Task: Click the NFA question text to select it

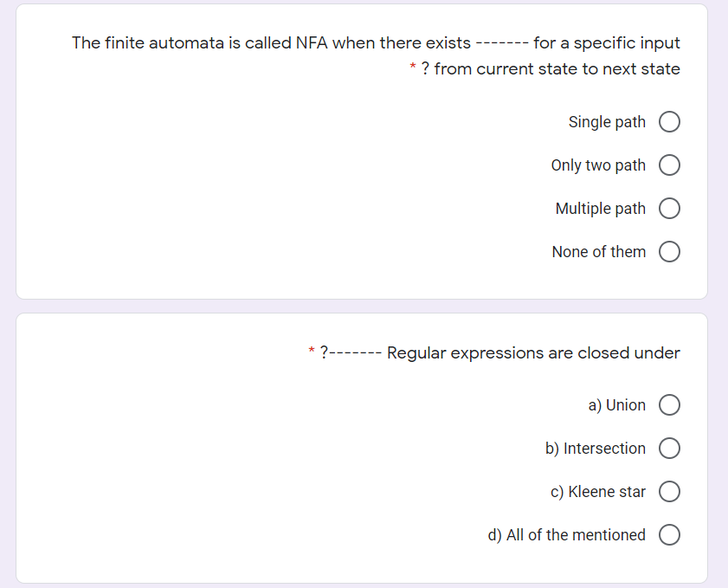Action: (x=377, y=42)
